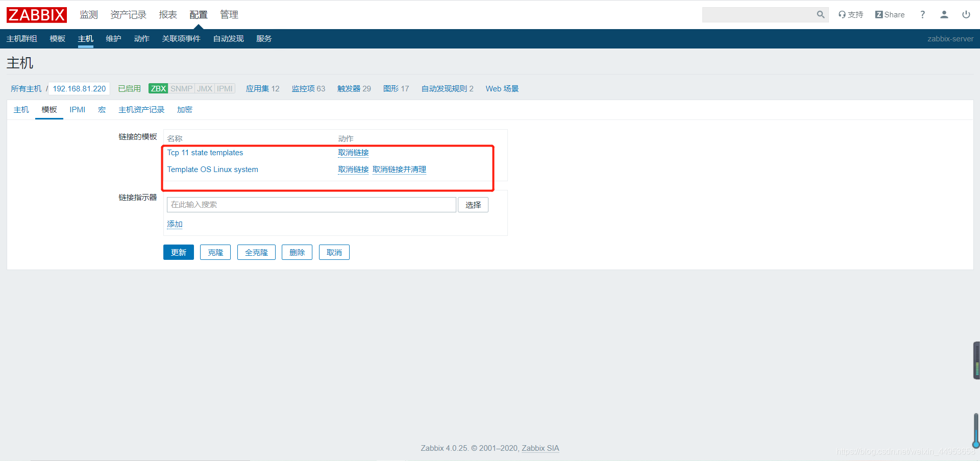Go to 服务 submenu
The image size is (980, 461).
(264, 39)
